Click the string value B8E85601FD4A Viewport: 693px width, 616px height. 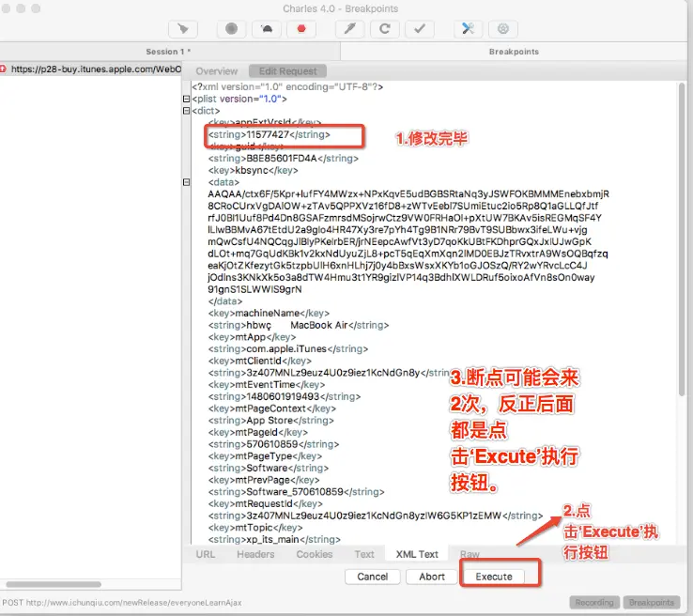pos(284,158)
